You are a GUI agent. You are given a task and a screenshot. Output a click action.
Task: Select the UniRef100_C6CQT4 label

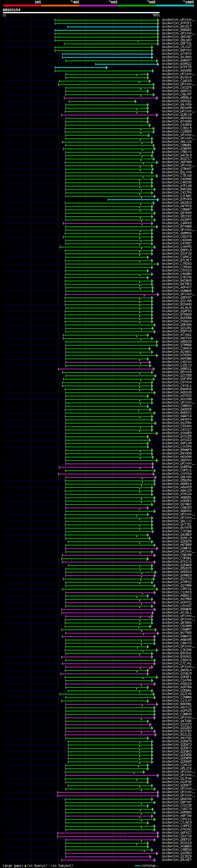tap(177, 88)
